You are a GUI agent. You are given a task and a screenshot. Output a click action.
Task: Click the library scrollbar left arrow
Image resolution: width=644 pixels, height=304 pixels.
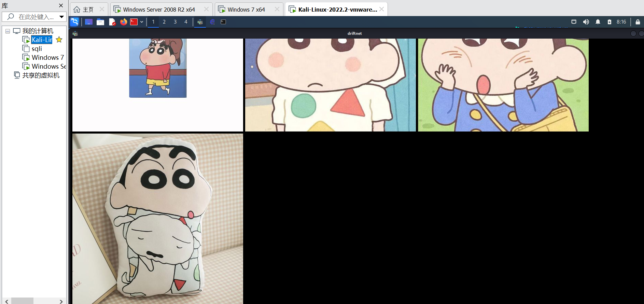(7, 301)
